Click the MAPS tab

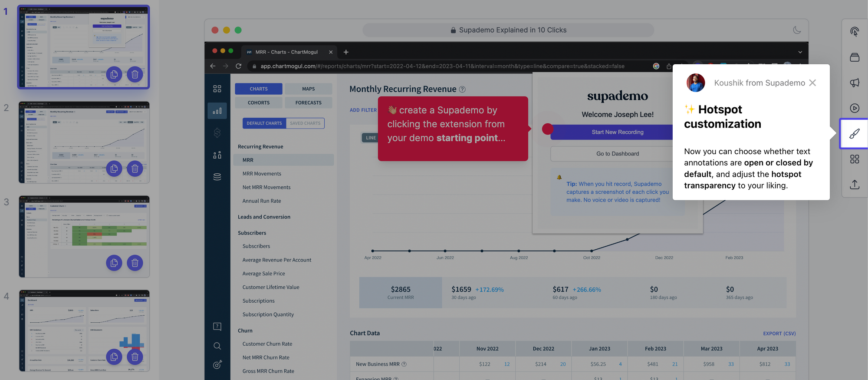(x=309, y=89)
